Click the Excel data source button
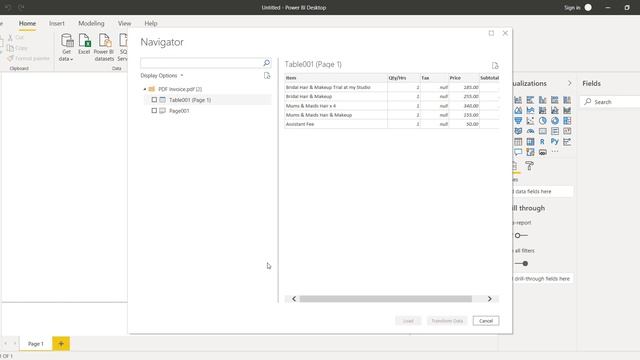 (84, 44)
